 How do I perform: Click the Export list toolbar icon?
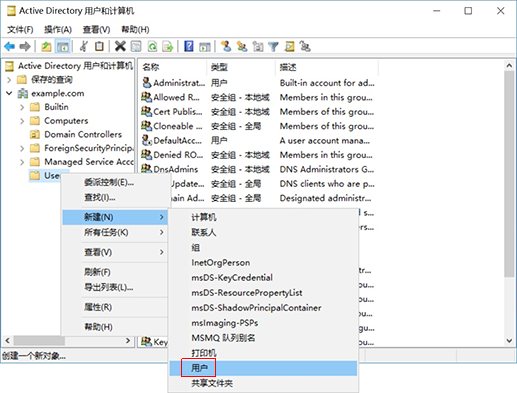pyautogui.click(x=168, y=46)
